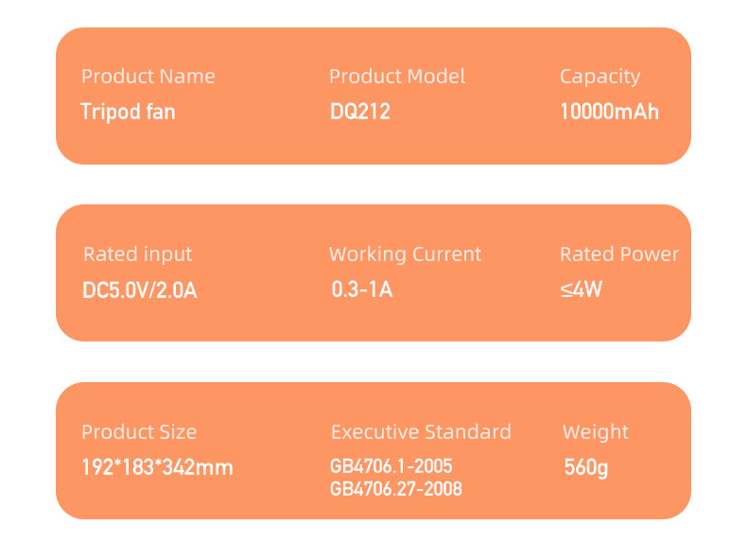Viewport: 747px width, 560px height.
Task: Click the Rated input label
Action: coord(137,254)
